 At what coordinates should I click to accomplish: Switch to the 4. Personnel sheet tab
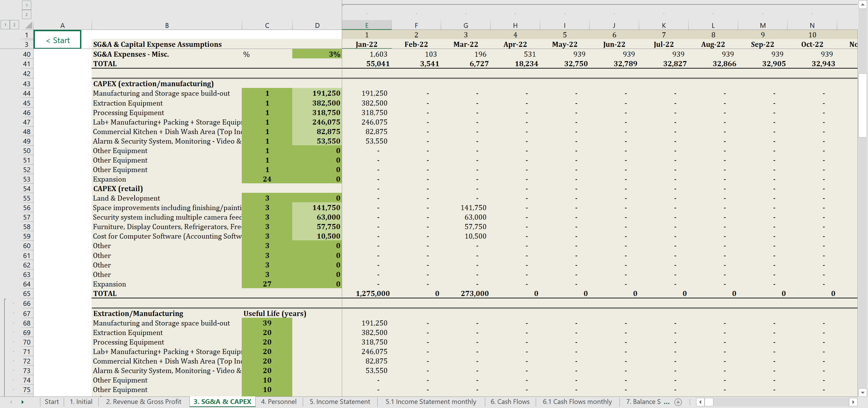pos(278,402)
